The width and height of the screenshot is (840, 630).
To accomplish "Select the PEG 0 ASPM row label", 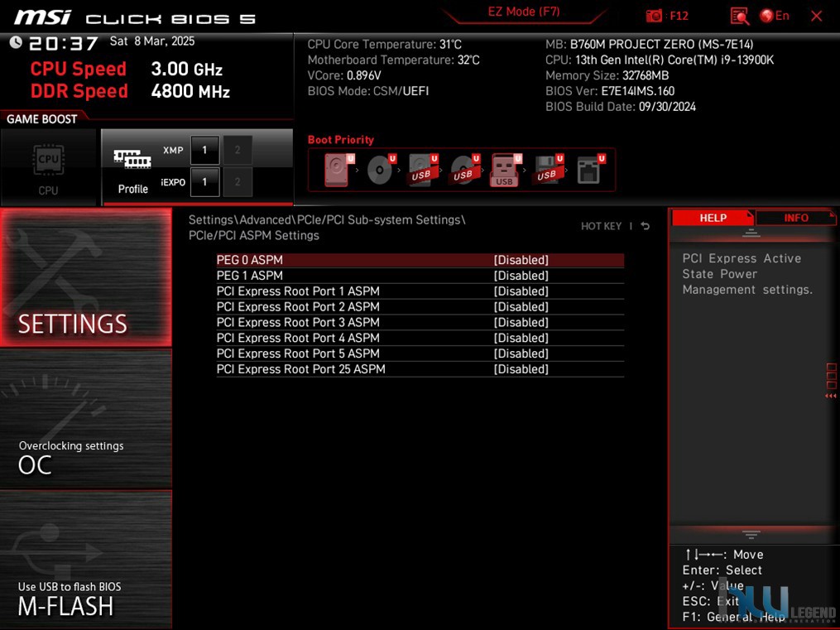I will [250, 260].
